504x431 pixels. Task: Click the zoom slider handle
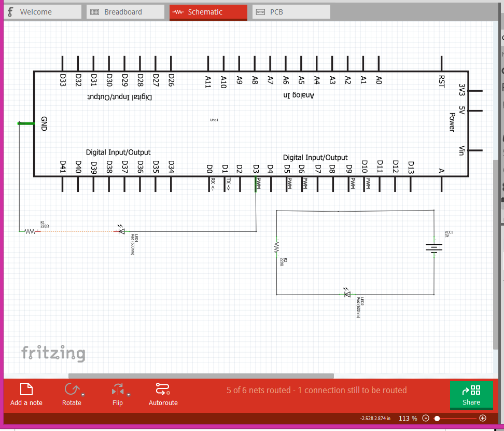pos(437,418)
